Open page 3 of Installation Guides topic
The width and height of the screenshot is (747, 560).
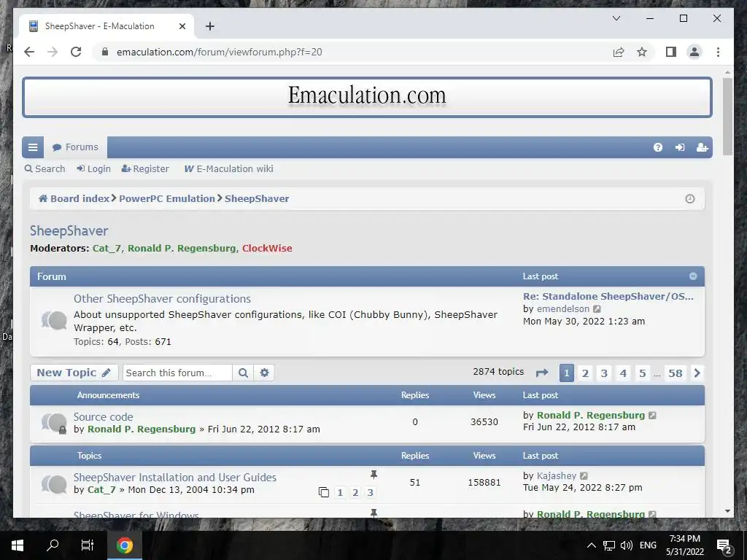(x=370, y=492)
